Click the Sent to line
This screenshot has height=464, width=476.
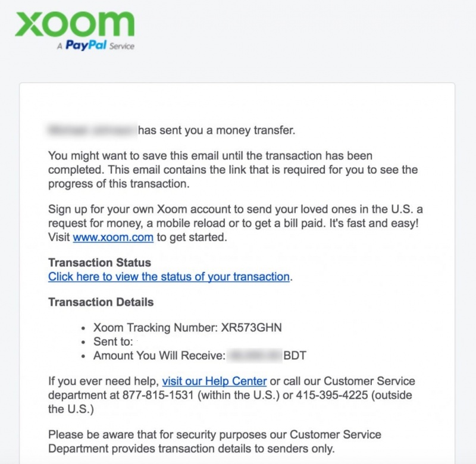[x=113, y=342]
